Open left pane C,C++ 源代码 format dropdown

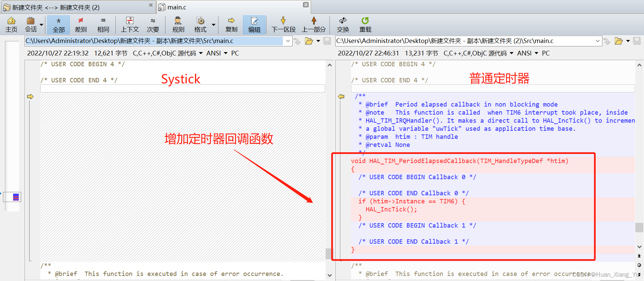click(x=168, y=53)
